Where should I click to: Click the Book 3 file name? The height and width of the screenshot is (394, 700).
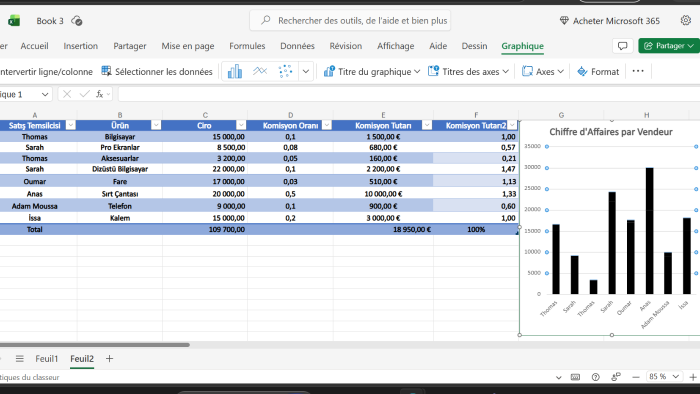tap(50, 21)
